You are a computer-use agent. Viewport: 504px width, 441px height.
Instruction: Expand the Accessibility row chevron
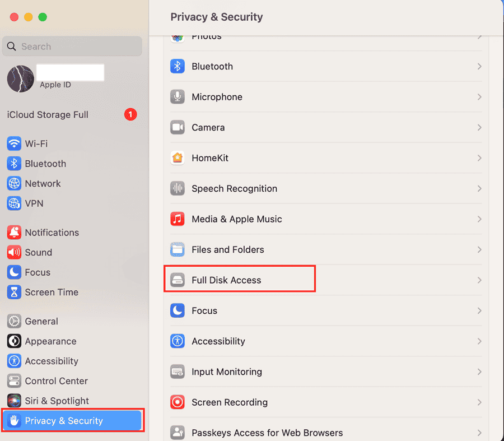(479, 341)
